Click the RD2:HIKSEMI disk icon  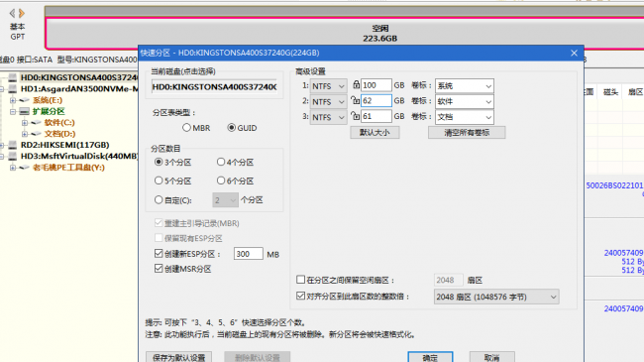(x=13, y=145)
